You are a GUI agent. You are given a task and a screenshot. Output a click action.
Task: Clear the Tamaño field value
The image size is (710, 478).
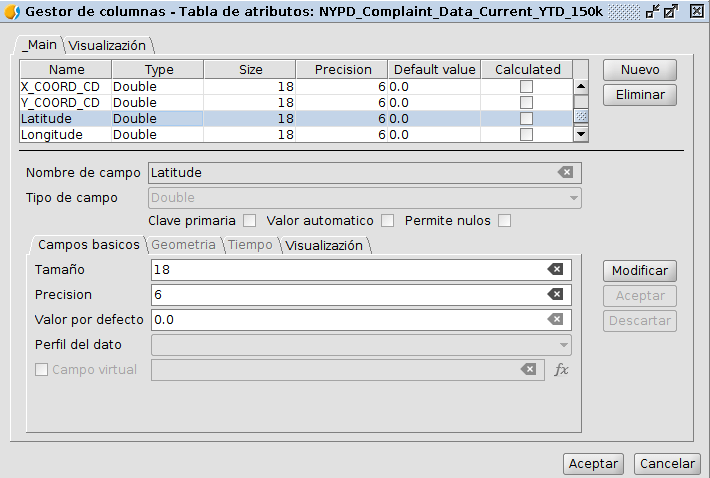[555, 269]
